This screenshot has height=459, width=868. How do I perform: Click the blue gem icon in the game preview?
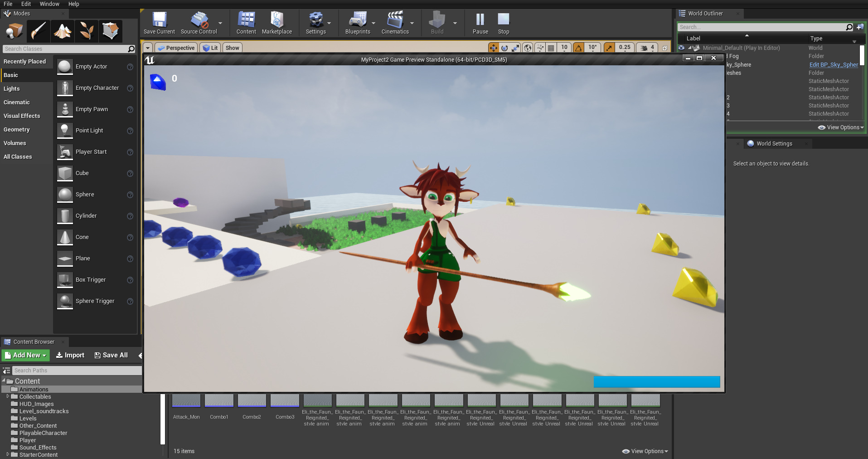(x=158, y=82)
